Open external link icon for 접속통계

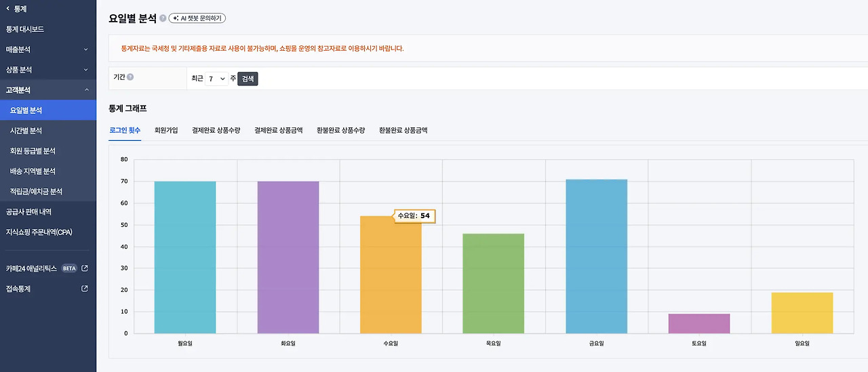[x=85, y=289]
